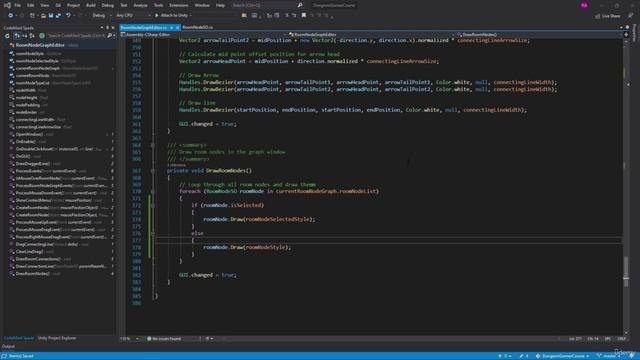Click 'roomNode.Draw(roomNodeStyle);' code line
640x360 pixels.
[x=247, y=247]
